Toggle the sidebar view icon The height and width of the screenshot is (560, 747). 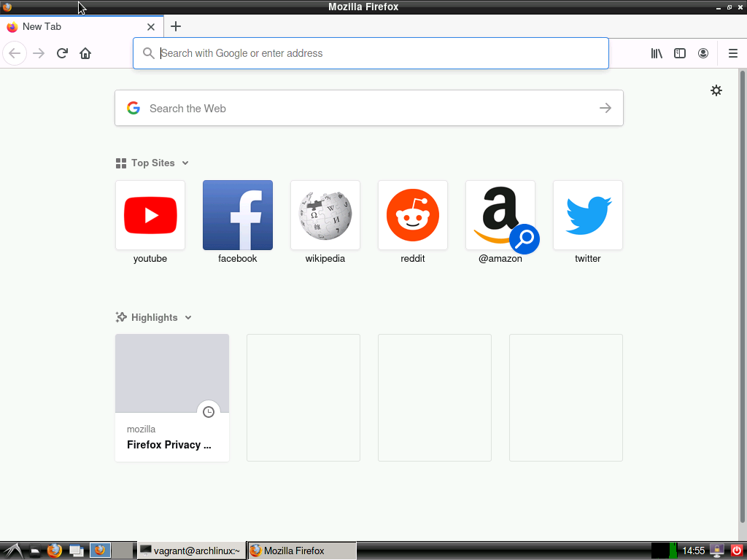tap(680, 53)
